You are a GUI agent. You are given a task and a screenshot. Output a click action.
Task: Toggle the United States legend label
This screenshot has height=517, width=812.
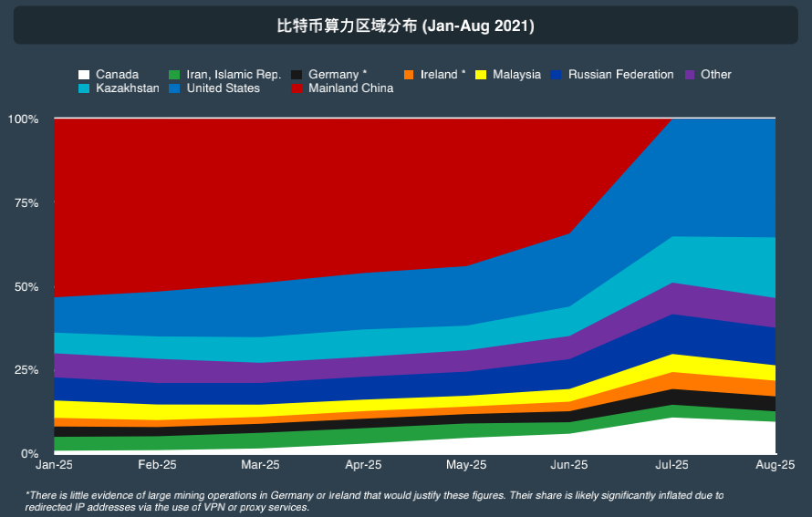224,88
